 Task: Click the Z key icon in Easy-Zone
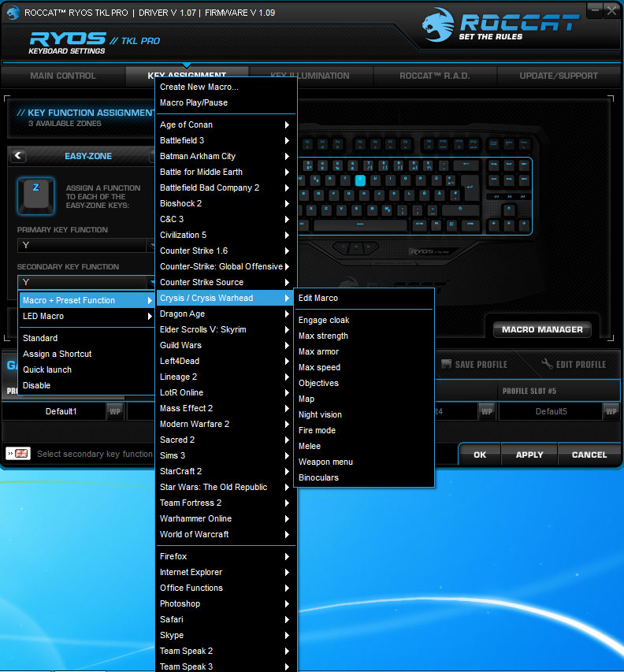pyautogui.click(x=35, y=195)
